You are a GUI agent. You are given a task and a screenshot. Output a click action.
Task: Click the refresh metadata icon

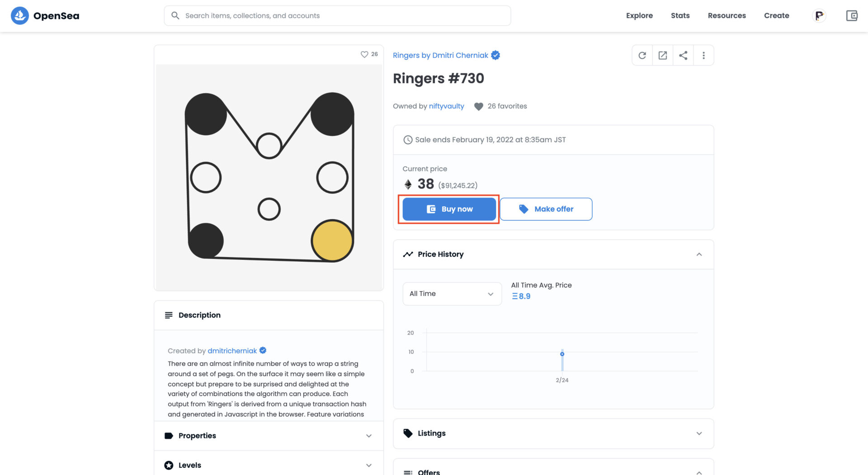(x=642, y=56)
